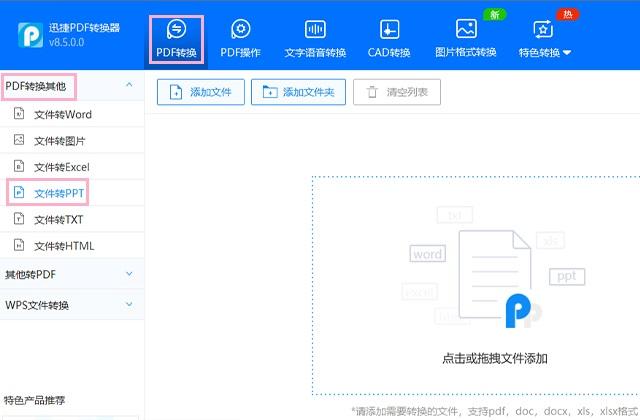This screenshot has width=640, height=420.
Task: Click the 特色产品推荐 label
Action: [35, 400]
